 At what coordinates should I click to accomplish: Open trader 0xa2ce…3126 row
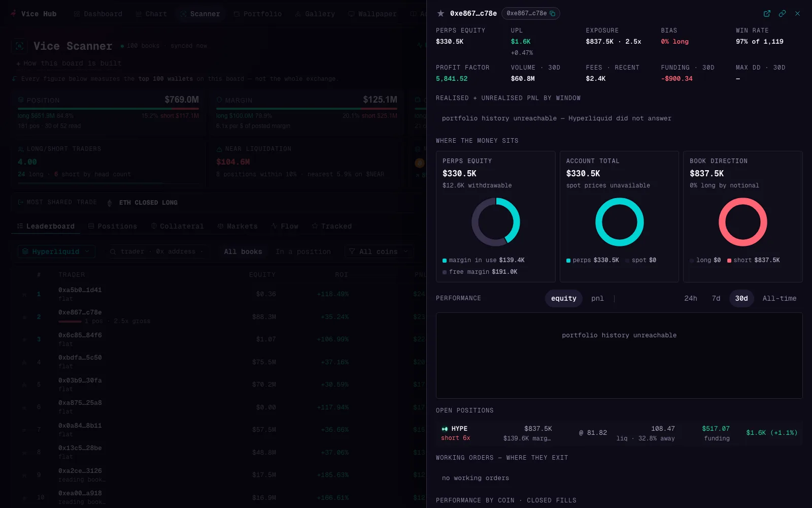[218, 475]
